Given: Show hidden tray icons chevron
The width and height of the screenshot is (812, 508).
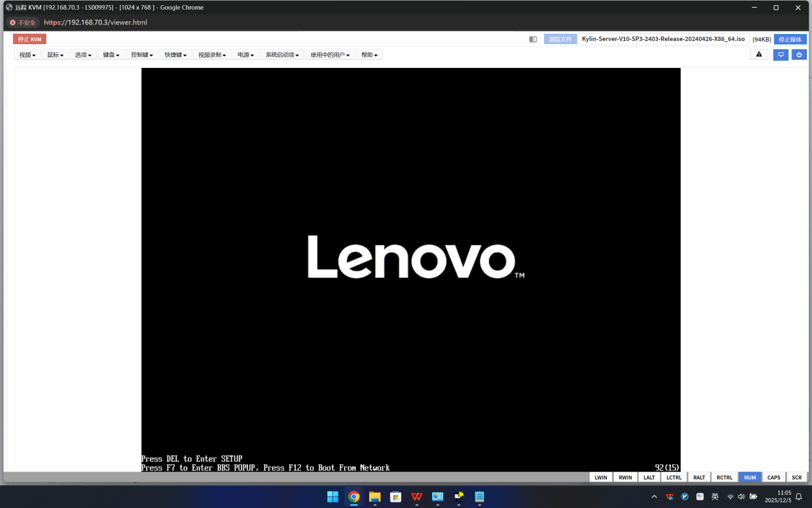Looking at the screenshot, I should pos(654,496).
